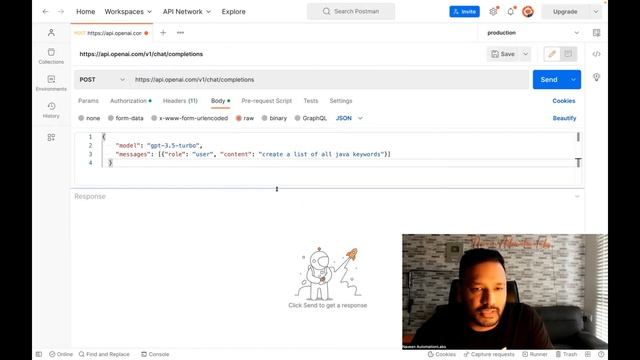This screenshot has width=640, height=360.
Task: Switch to the Settings tab
Action: pos(341,101)
